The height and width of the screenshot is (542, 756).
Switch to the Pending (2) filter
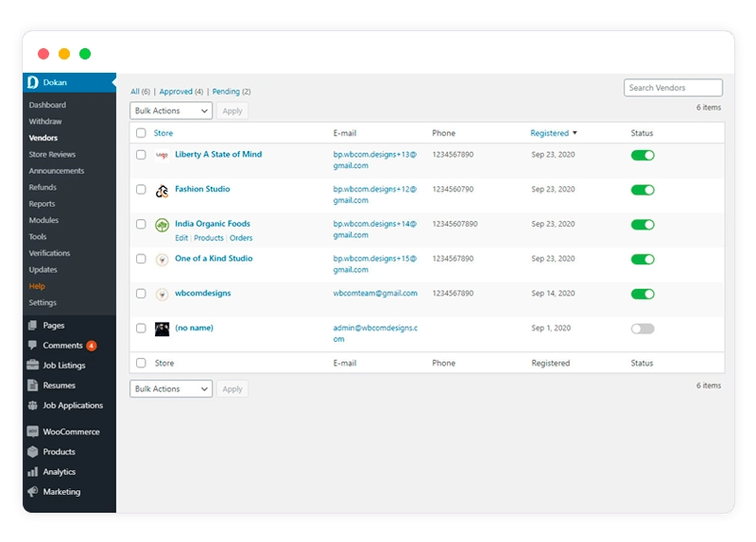[x=232, y=92]
